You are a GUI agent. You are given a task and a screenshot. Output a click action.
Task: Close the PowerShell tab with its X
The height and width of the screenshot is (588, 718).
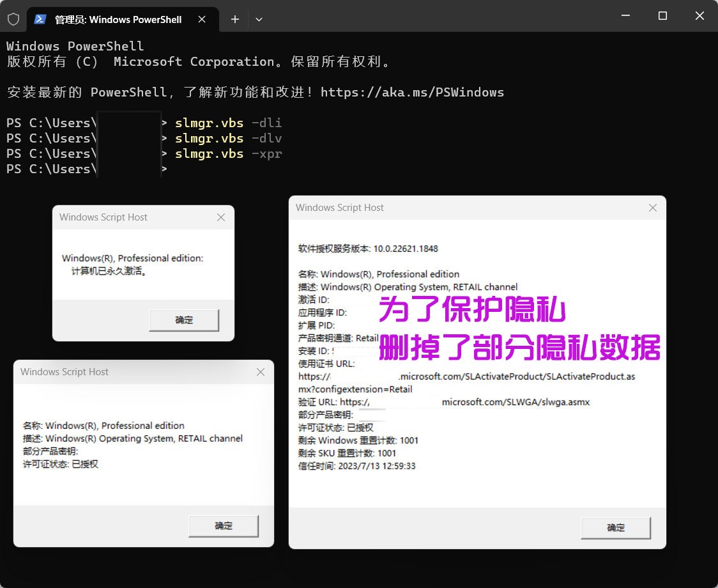point(202,19)
